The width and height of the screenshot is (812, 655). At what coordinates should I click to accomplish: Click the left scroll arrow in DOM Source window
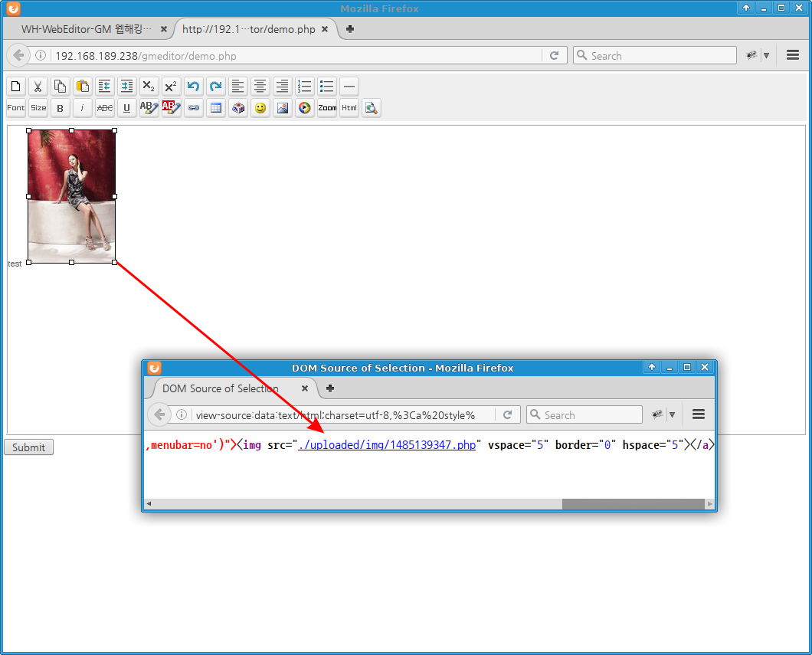tap(149, 504)
